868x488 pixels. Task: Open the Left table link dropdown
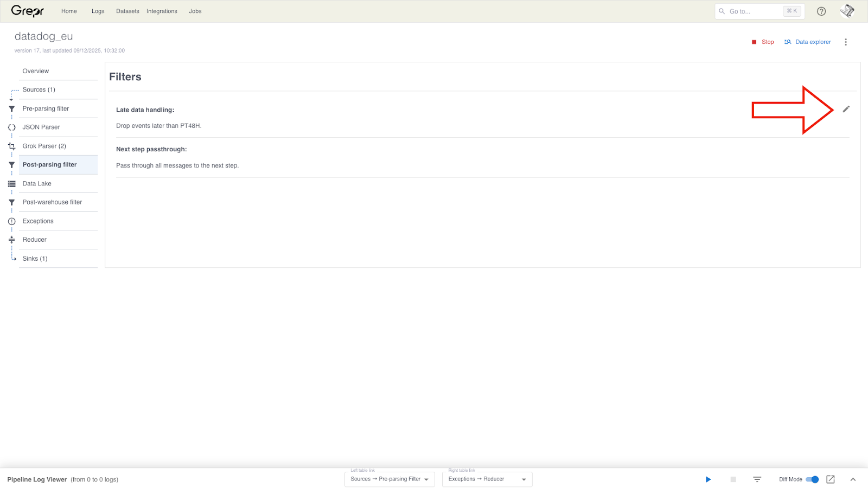pos(389,479)
